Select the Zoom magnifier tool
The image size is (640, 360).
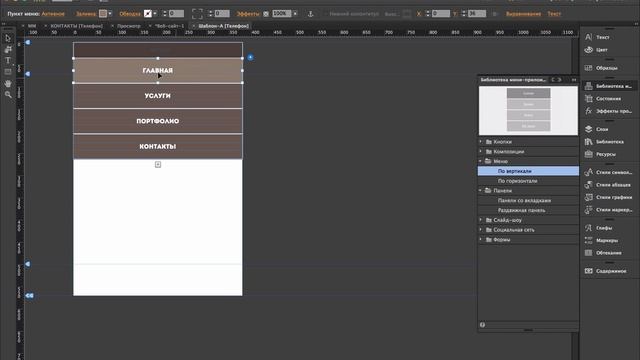pos(8,94)
